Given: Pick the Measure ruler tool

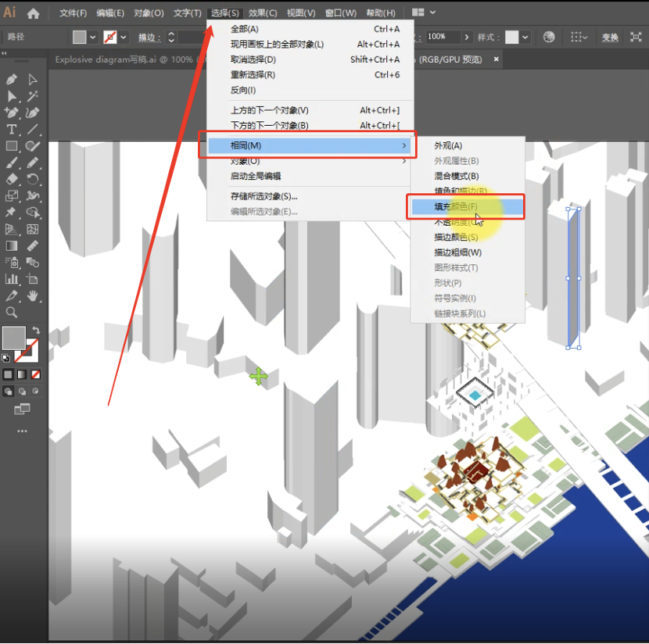Looking at the screenshot, I should 33,246.
